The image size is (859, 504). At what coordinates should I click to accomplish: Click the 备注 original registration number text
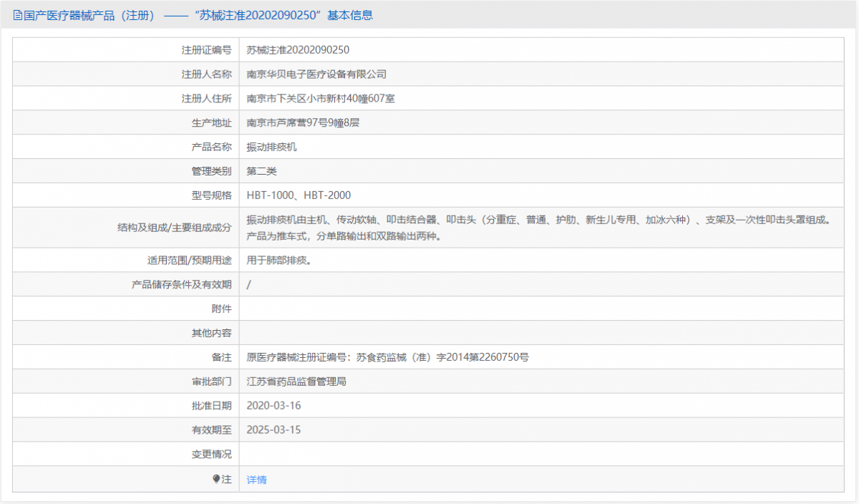(387, 357)
